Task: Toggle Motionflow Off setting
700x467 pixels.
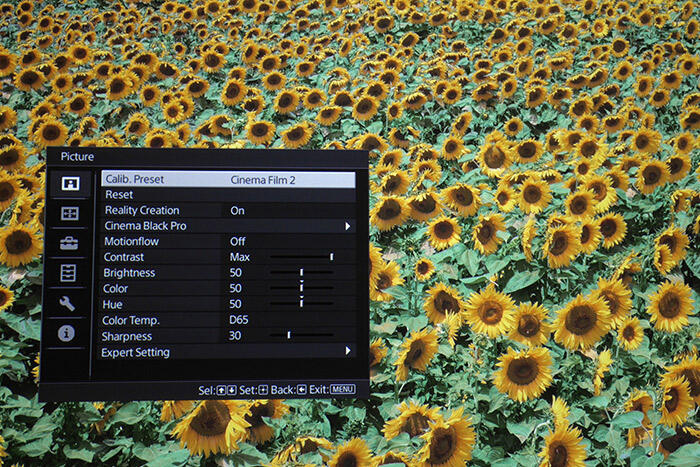Action: coord(237,242)
